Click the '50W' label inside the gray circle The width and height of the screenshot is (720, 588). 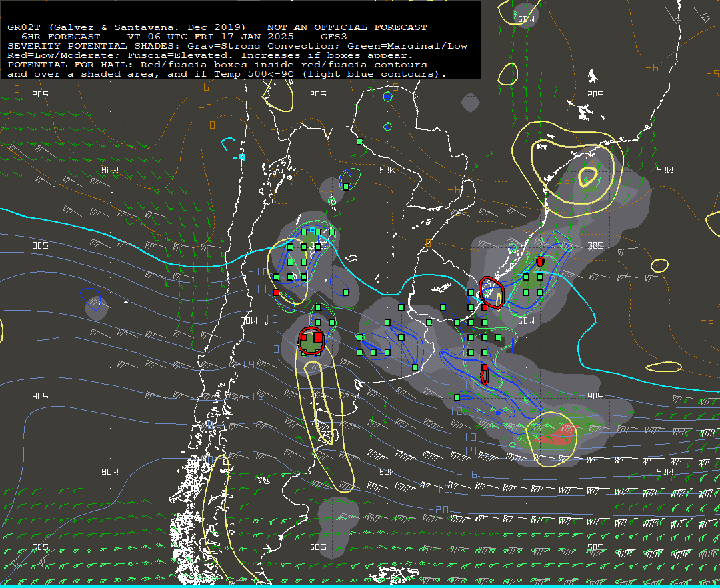point(526,19)
